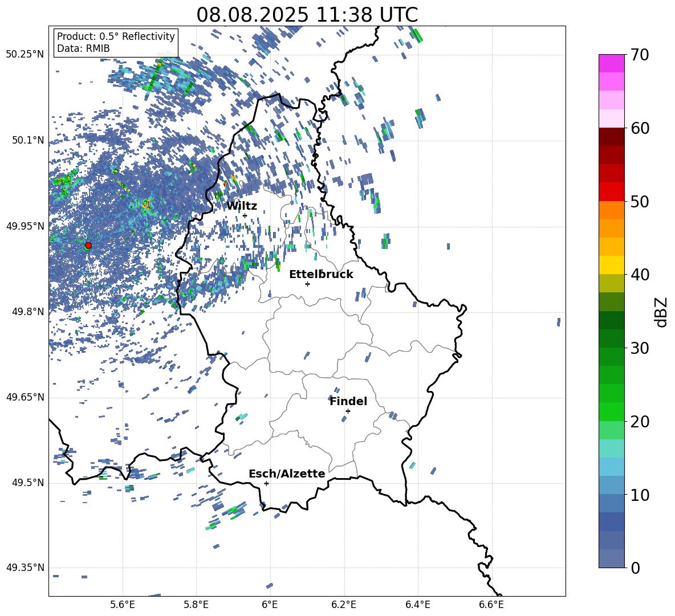Viewport: 675px width, 616px height.
Task: Click the 70 tick on the colorbar
Action: click(639, 55)
